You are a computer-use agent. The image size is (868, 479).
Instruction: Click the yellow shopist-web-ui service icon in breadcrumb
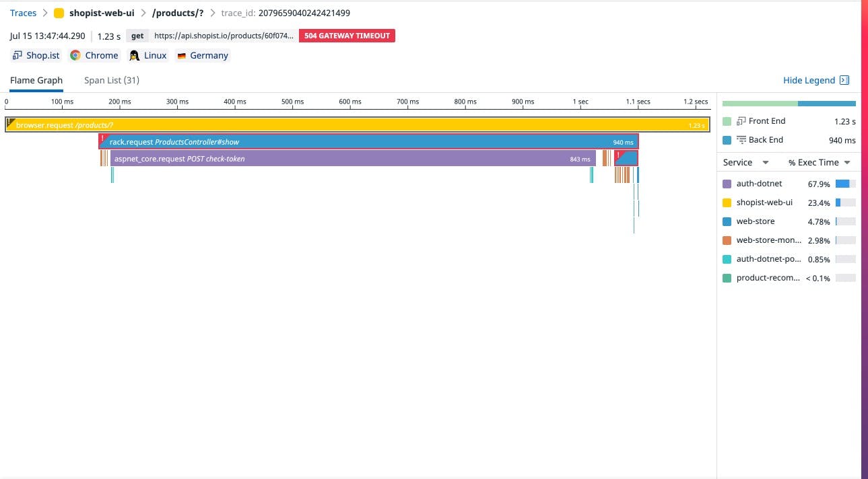[59, 13]
